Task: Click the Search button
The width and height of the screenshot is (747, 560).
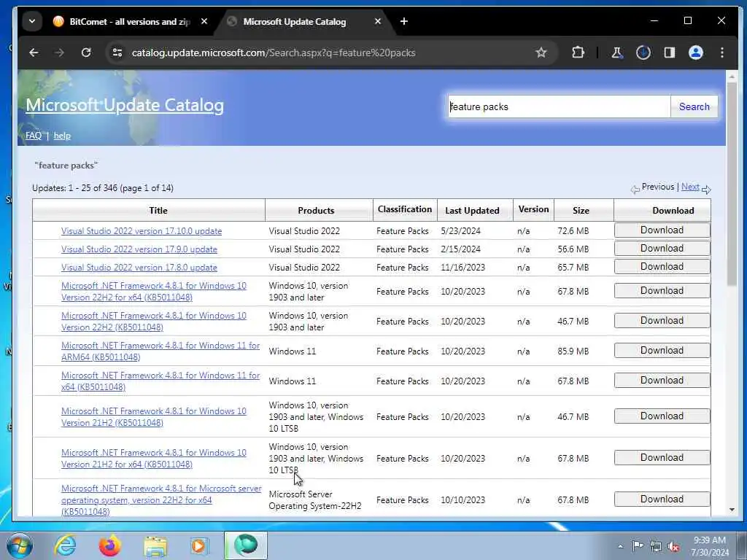Action: tap(694, 106)
